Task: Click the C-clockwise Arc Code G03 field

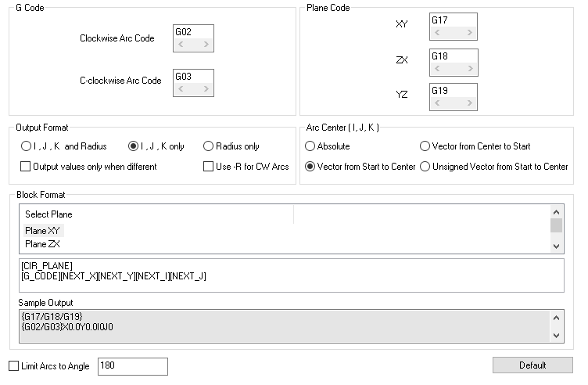Action: [193, 77]
